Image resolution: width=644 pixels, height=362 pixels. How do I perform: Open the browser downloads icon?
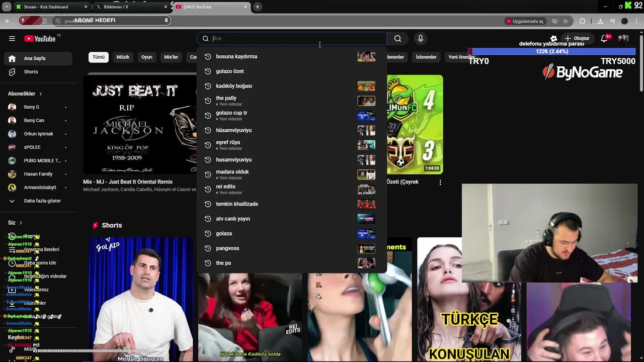[x=600, y=21]
